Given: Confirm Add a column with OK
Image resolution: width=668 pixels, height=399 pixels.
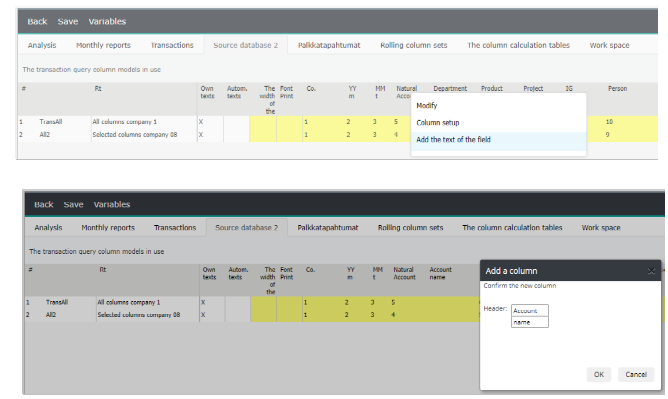Looking at the screenshot, I should [599, 374].
